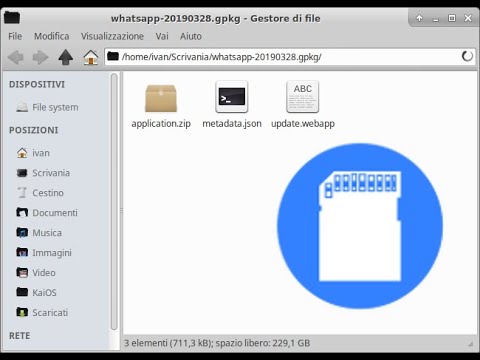Click the Scrivania desktop icon in sidebar
The height and width of the screenshot is (360, 480).
coord(22,173)
